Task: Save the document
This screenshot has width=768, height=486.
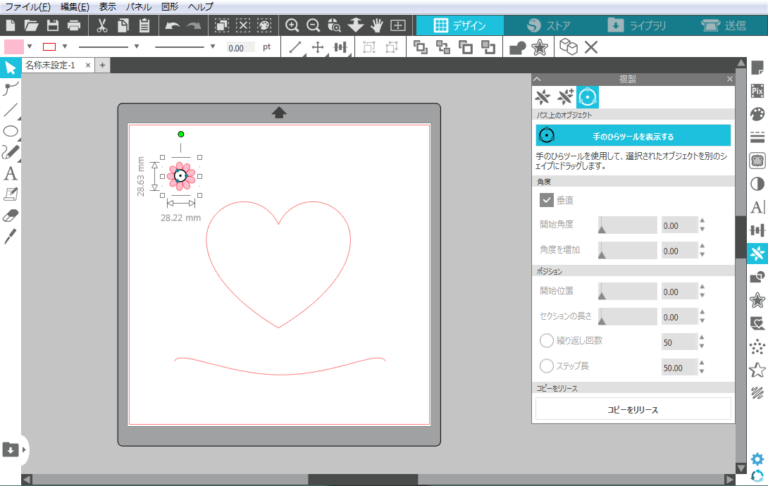Action: pyautogui.click(x=52, y=25)
